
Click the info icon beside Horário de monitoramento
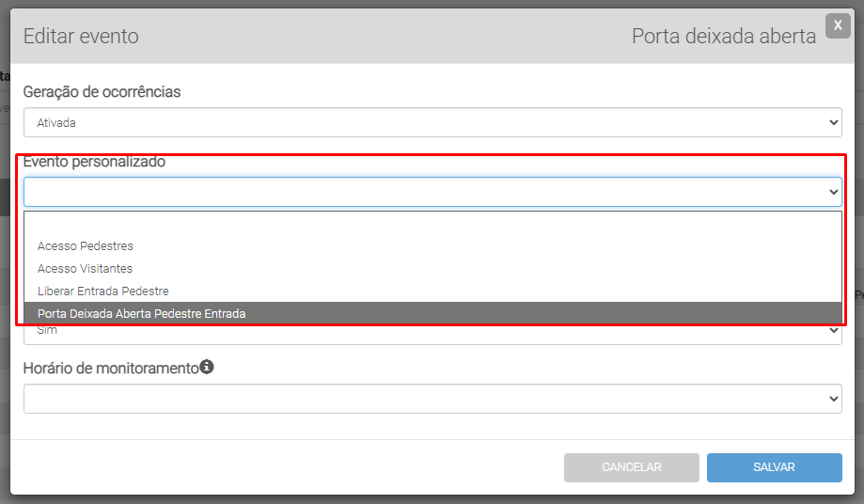click(207, 368)
